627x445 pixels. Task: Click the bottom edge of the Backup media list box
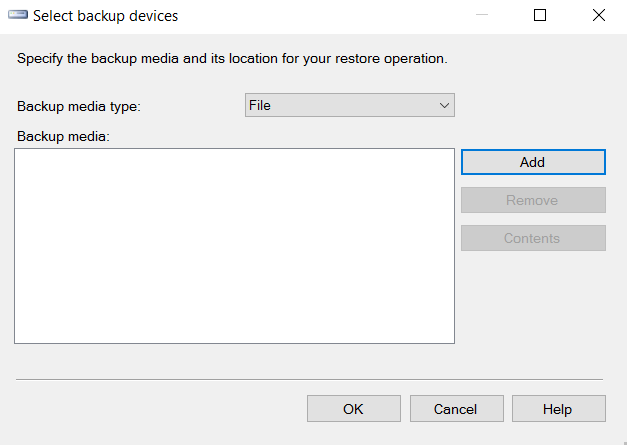coord(234,343)
